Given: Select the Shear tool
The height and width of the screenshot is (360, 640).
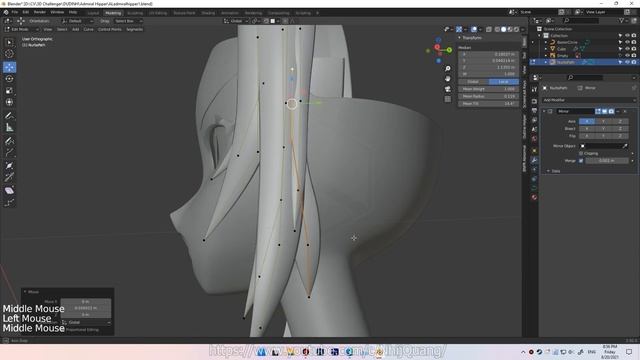Looking at the screenshot, I should pos(9,191).
